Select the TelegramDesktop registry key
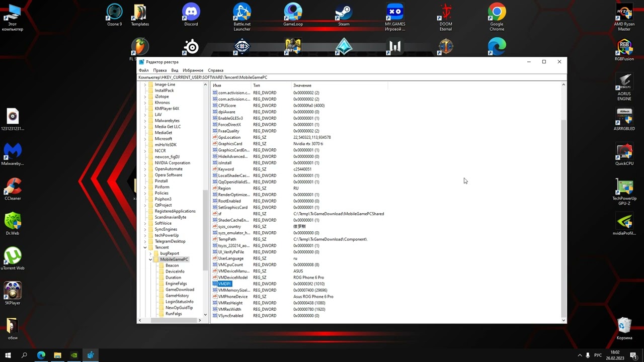Screen dimensions: 644x362 click(x=170, y=241)
